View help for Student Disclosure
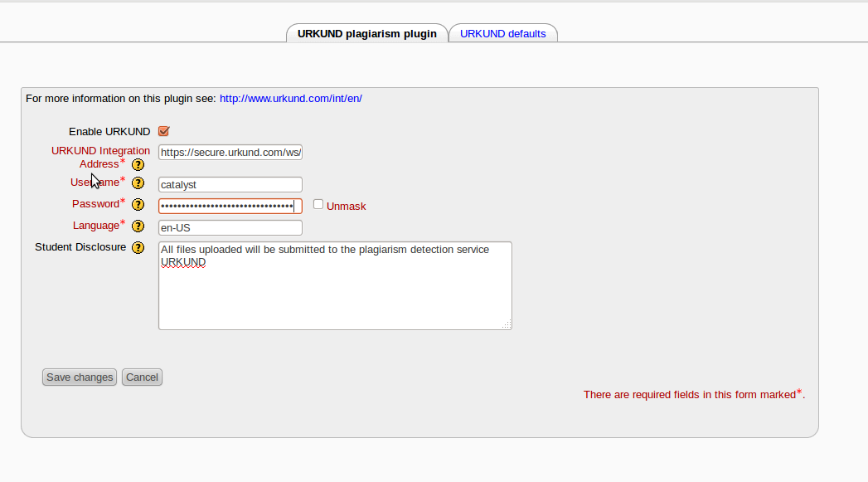The image size is (868, 482). tap(138, 248)
